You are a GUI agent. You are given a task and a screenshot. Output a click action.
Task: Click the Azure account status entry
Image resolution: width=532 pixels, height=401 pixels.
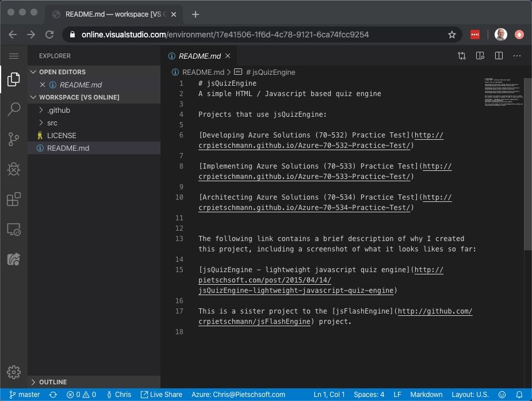(238, 395)
